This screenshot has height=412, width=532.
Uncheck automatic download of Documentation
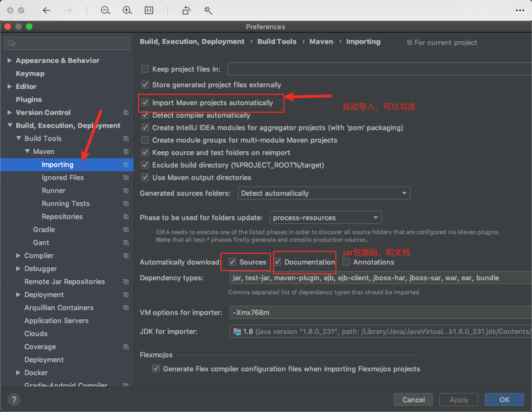(277, 262)
